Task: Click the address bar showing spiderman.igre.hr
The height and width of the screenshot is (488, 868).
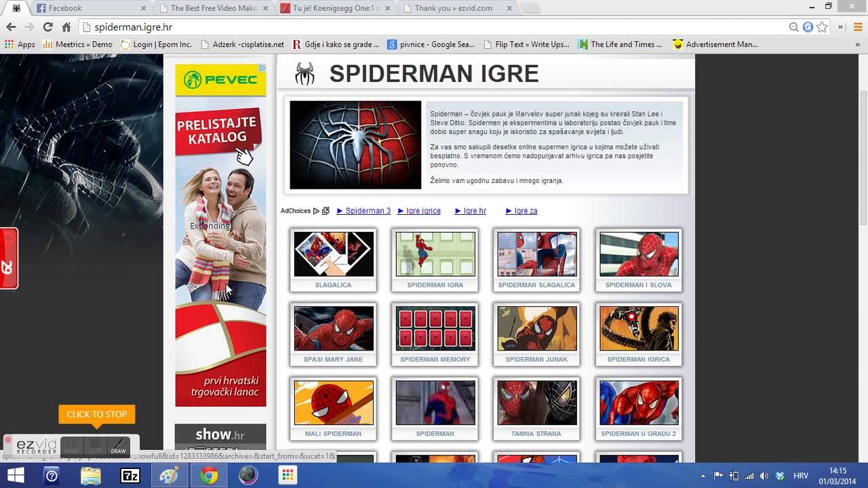Action: (434, 27)
